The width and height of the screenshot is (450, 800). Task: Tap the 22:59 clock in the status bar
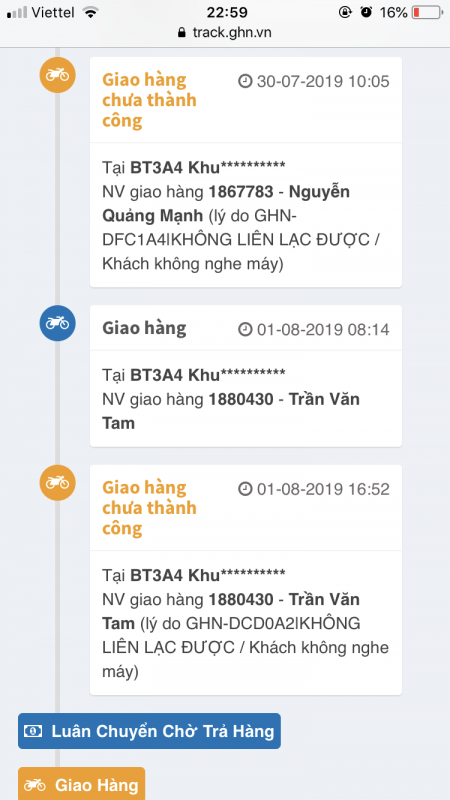pyautogui.click(x=227, y=12)
